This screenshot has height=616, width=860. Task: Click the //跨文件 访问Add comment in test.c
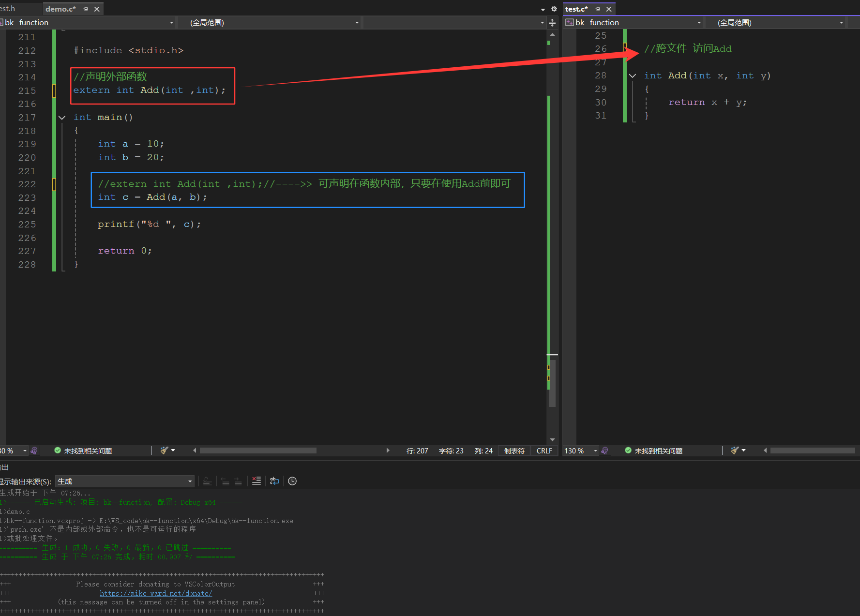[688, 49]
